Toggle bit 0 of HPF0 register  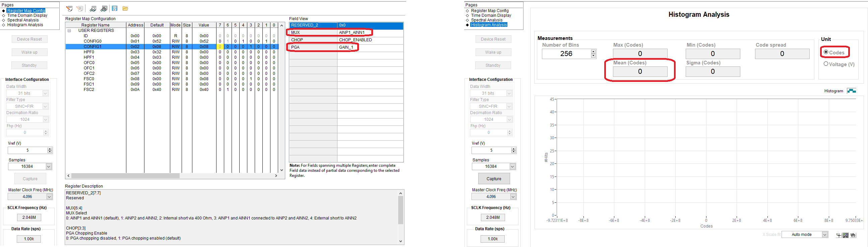pyautogui.click(x=274, y=52)
